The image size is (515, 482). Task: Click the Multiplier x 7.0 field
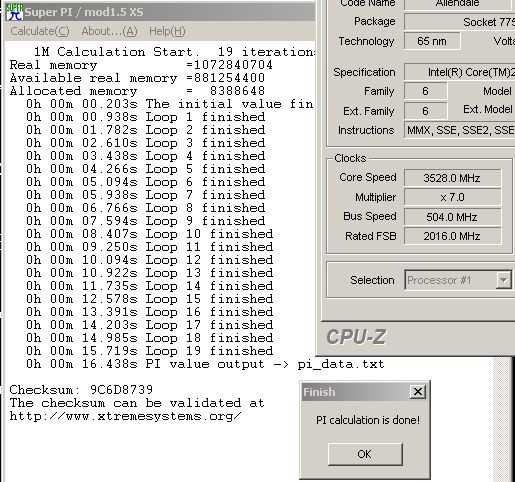452,197
